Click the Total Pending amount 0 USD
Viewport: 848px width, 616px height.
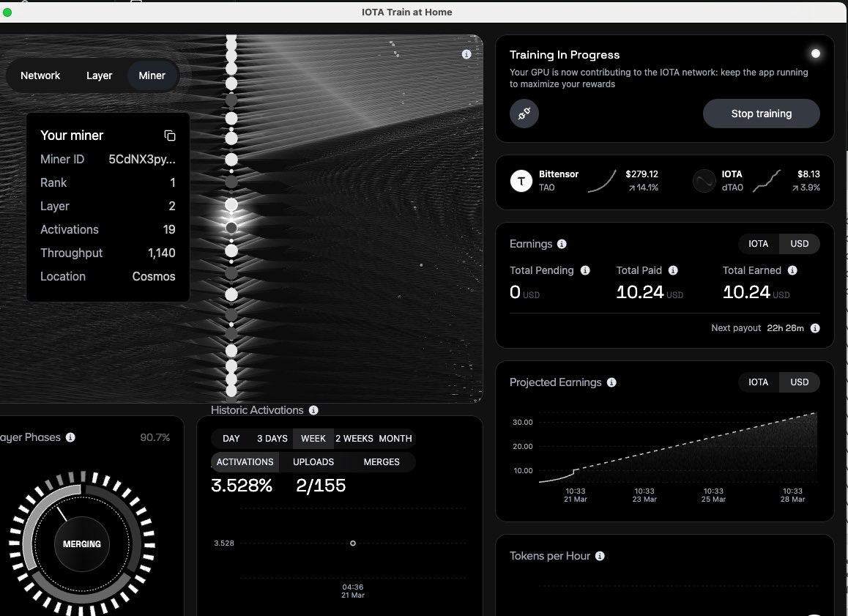pos(524,292)
